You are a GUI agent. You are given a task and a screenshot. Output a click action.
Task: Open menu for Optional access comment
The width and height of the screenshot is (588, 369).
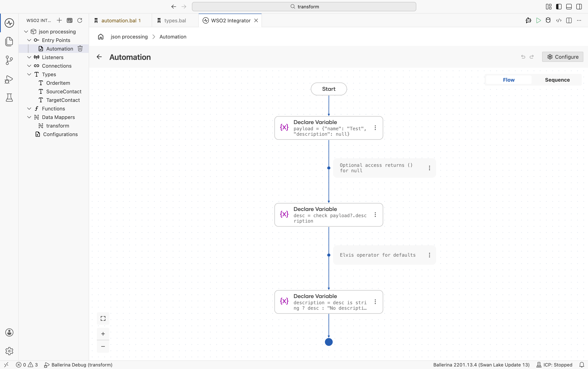(429, 168)
